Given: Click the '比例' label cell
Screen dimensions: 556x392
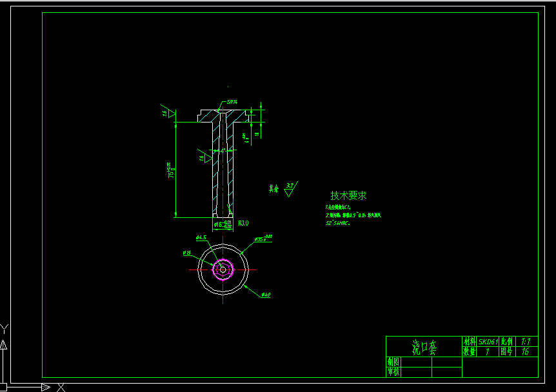Looking at the screenshot, I should click(x=507, y=342).
